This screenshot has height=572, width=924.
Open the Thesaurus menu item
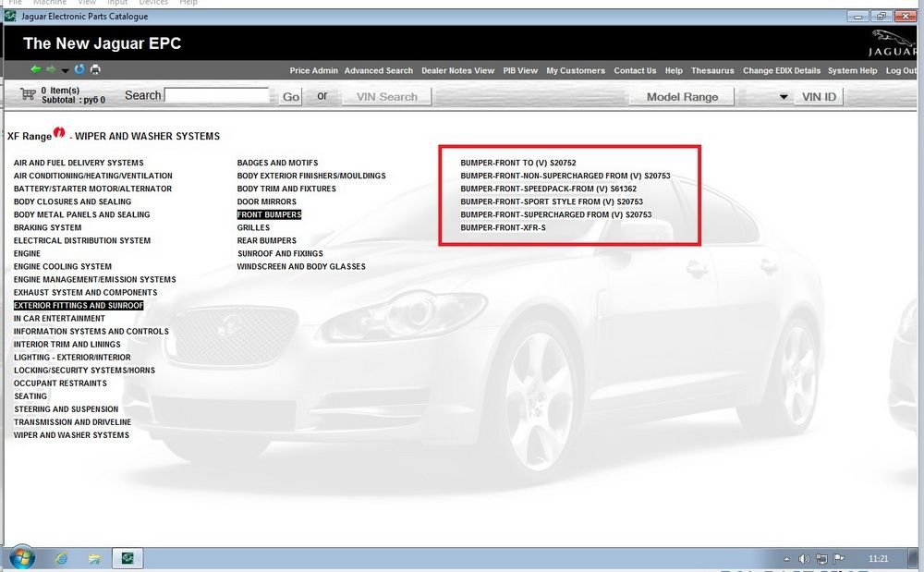(712, 70)
